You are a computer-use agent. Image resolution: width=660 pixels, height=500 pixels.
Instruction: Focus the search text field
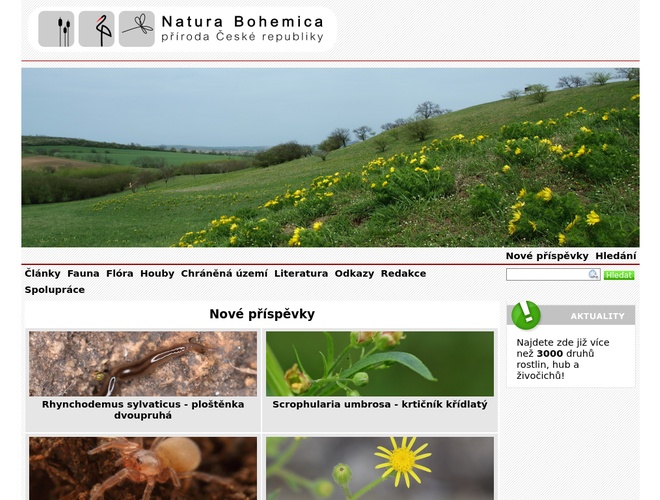[x=546, y=274]
